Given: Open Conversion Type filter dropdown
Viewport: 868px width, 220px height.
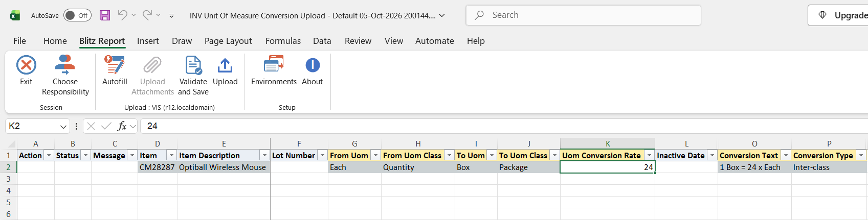Looking at the screenshot, I should point(861,155).
